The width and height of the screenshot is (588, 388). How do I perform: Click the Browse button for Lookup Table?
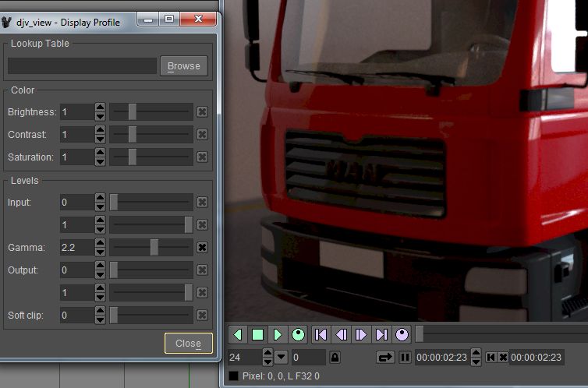coord(184,66)
